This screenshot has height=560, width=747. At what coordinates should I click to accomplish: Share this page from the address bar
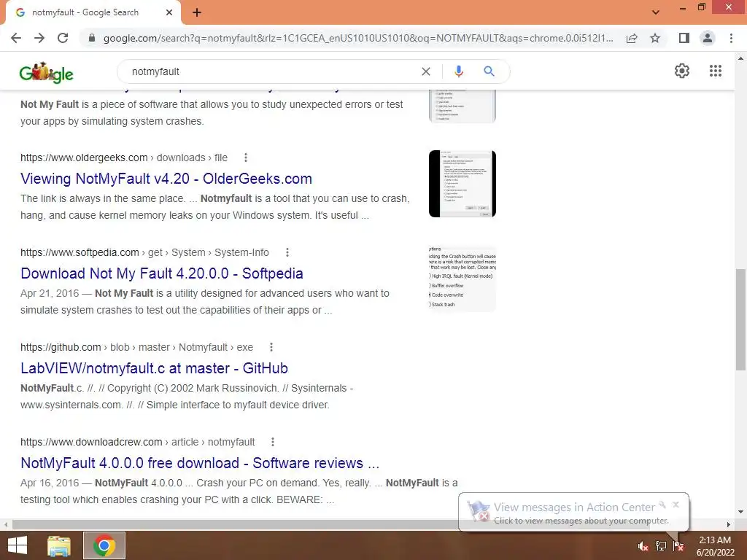[632, 38]
